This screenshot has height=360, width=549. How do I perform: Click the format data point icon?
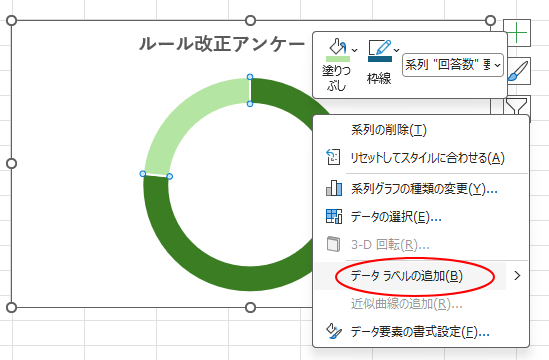pyautogui.click(x=334, y=331)
